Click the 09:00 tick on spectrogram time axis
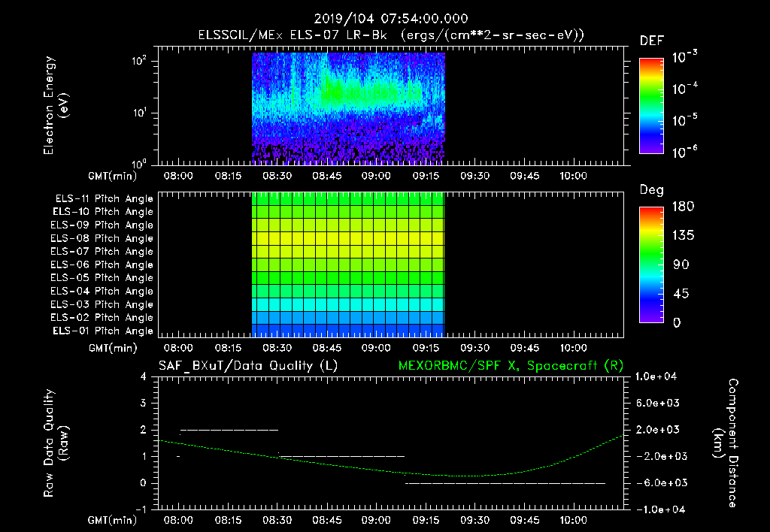This screenshot has height=532, width=770. coord(376,176)
